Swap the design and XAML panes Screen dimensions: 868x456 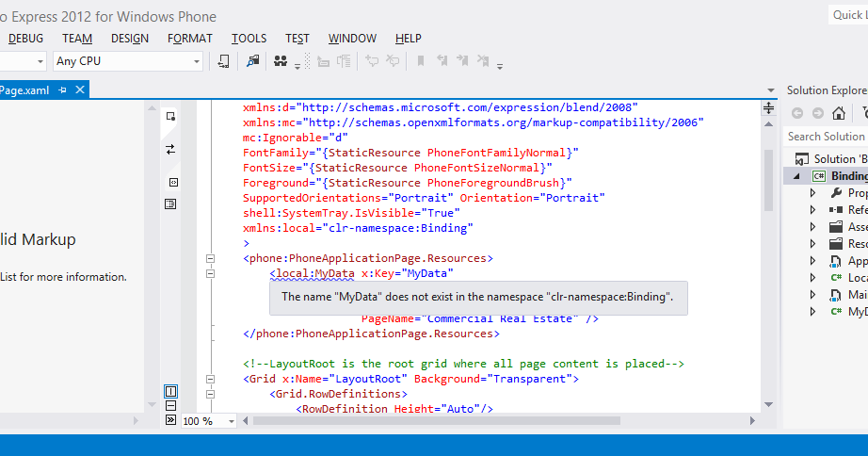point(170,150)
